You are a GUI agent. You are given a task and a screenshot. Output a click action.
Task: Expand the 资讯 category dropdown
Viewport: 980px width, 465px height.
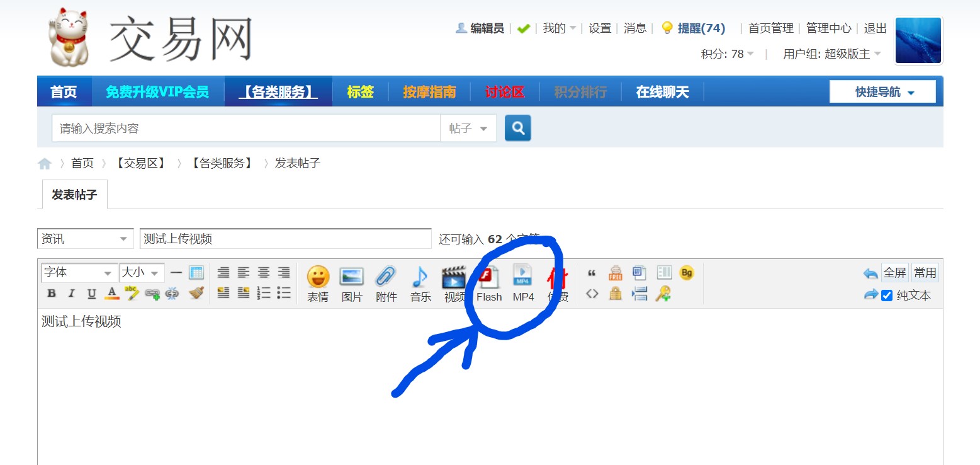click(85, 239)
